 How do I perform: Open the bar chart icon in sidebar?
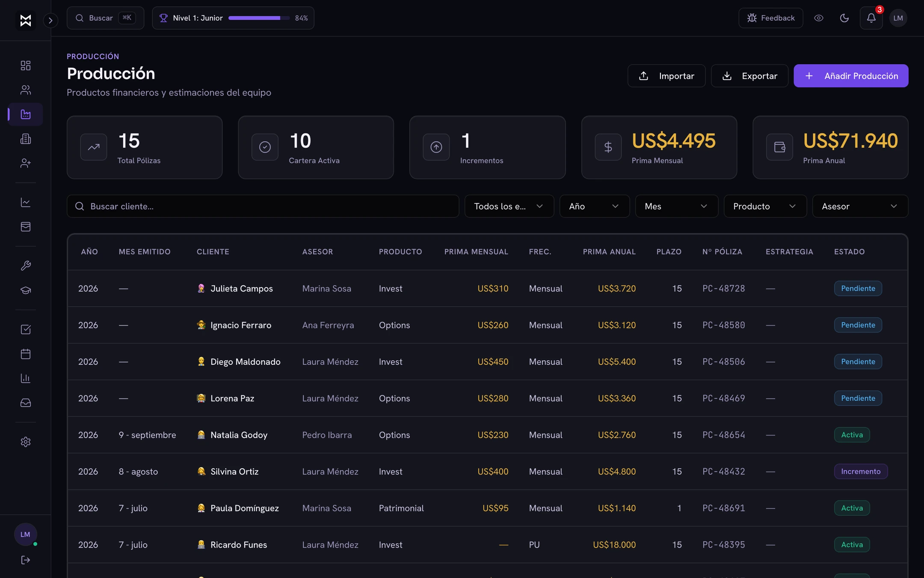(x=26, y=378)
